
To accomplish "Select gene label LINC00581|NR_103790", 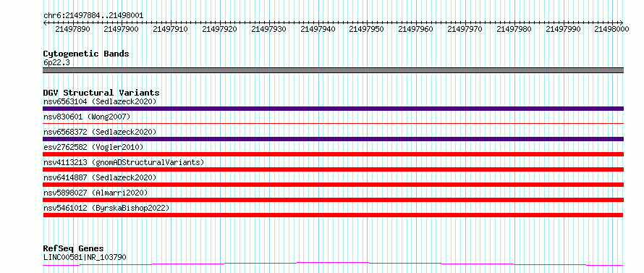I will pos(85,257).
